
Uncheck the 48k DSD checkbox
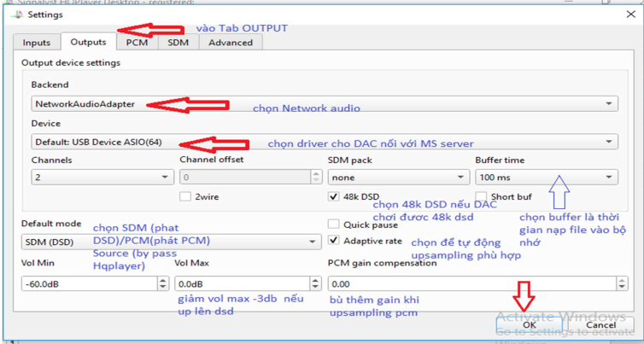tap(333, 196)
